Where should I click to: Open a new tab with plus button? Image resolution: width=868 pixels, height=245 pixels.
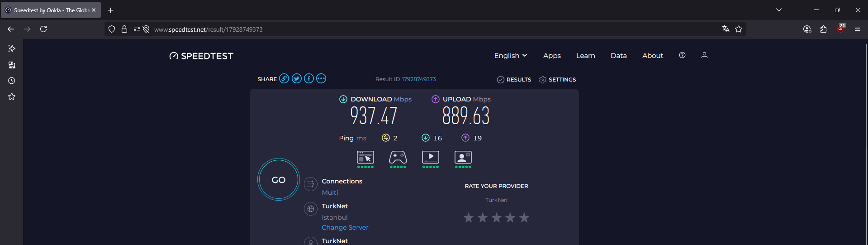(x=111, y=10)
